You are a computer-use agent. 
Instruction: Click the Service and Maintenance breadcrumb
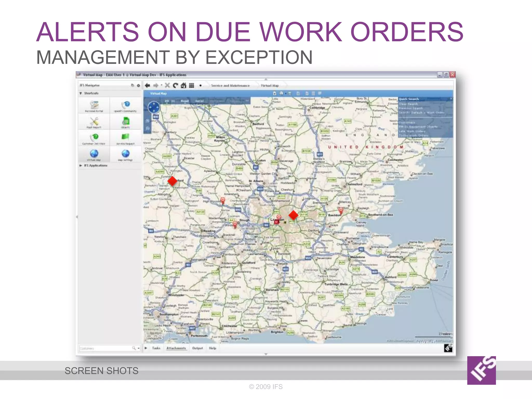(x=230, y=85)
